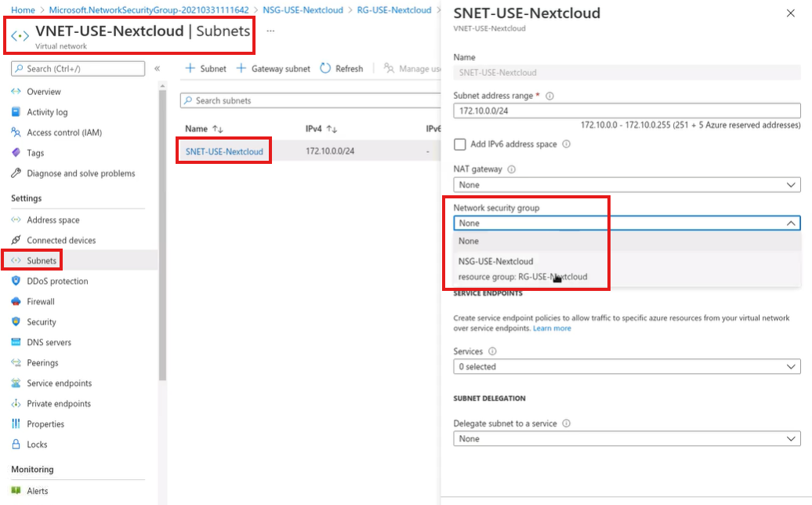Click the circular Refresh icon
The height and width of the screenshot is (505, 812).
[325, 68]
